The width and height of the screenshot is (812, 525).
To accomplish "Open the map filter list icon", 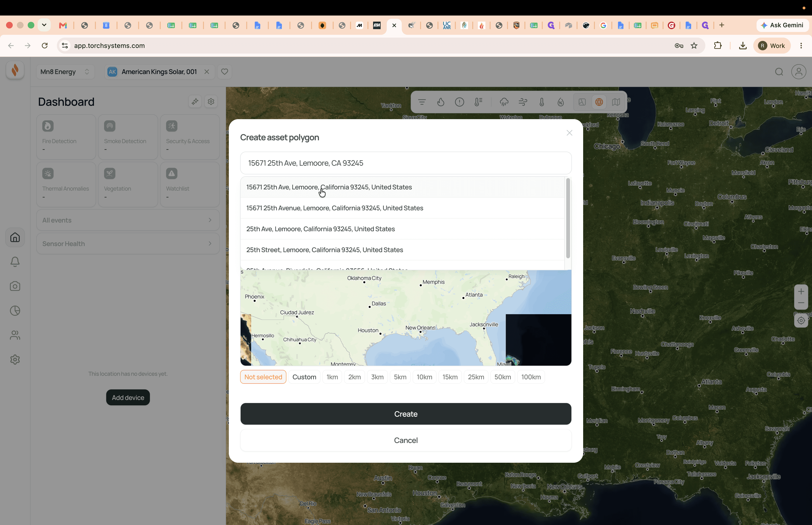I will click(x=422, y=102).
